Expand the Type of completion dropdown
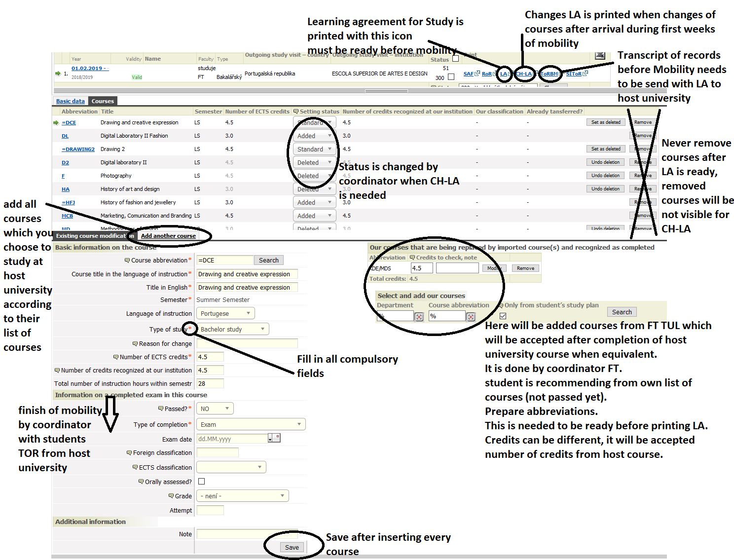Image resolution: width=734 pixels, height=560 pixels. click(251, 424)
